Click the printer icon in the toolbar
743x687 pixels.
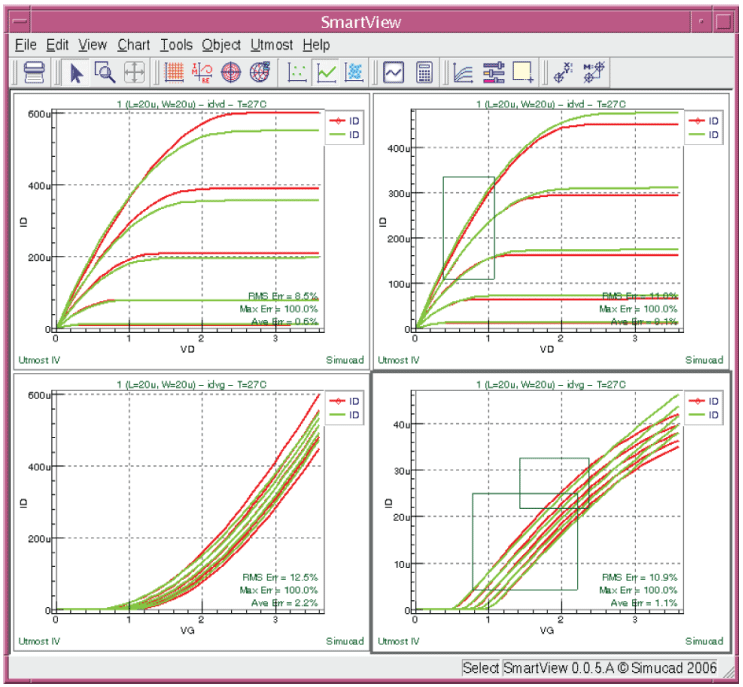[34, 72]
